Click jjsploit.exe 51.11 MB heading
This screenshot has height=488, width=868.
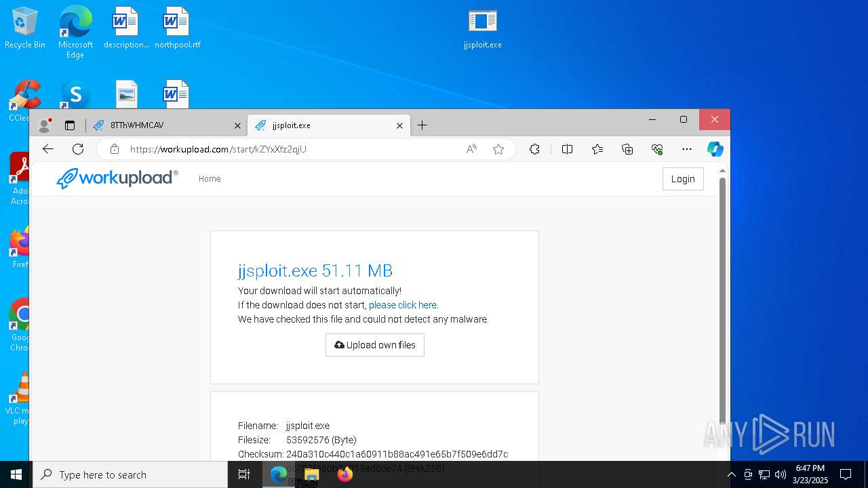[315, 270]
